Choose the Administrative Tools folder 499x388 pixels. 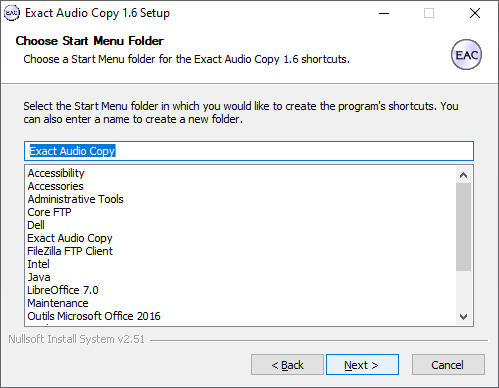coord(75,199)
